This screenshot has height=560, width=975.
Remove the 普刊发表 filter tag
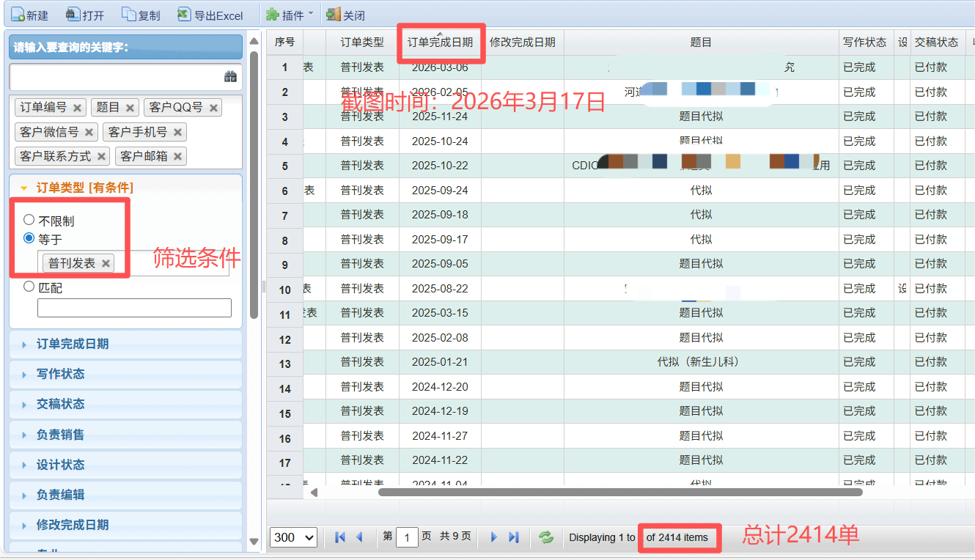click(x=106, y=263)
